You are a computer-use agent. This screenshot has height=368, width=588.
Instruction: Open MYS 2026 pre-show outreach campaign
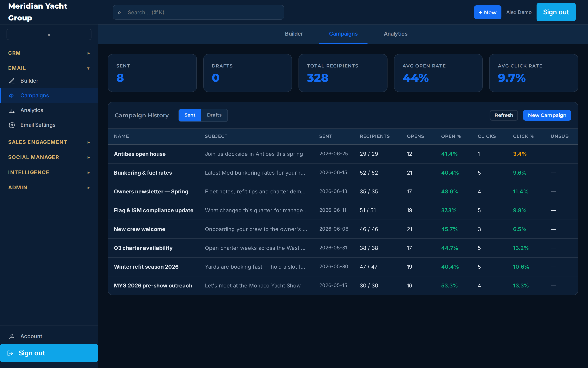153,286
